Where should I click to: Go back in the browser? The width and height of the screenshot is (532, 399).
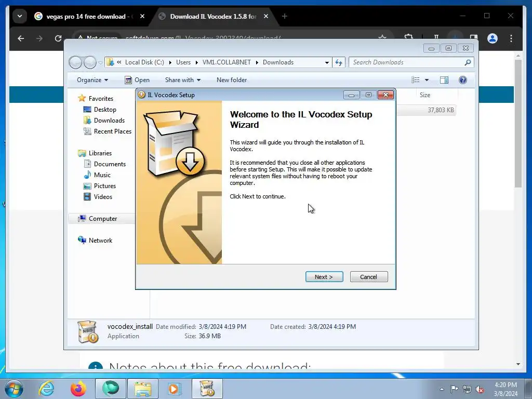(x=21, y=38)
